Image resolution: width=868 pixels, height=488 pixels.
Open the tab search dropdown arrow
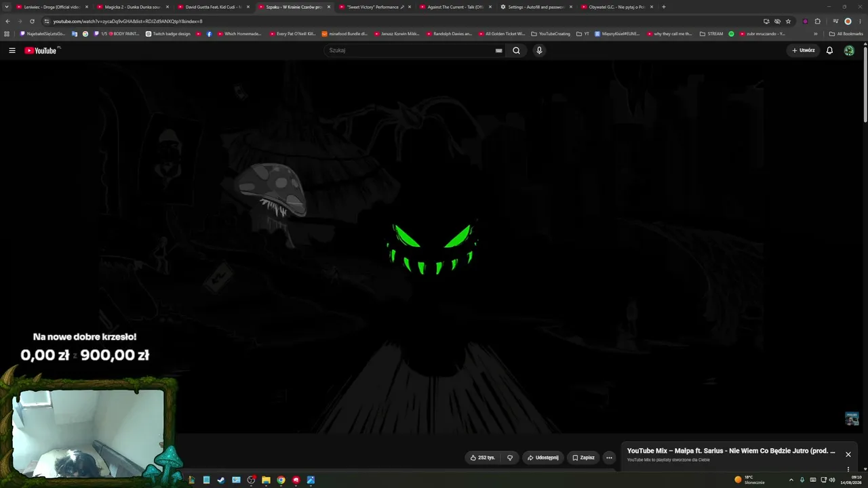[6, 7]
